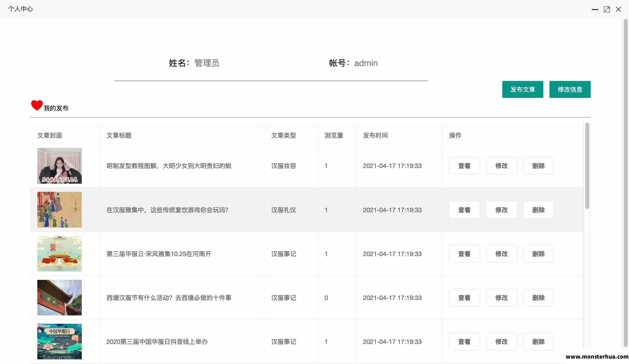Click the admin account value
This screenshot has width=629, height=364.
(x=366, y=63)
